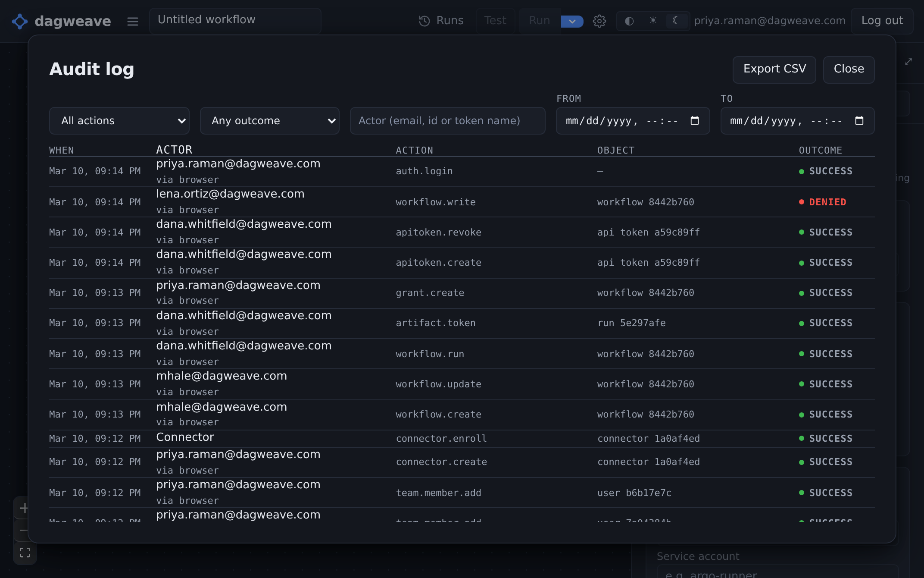
Task: Click the auth.login action cell
Action: point(424,171)
